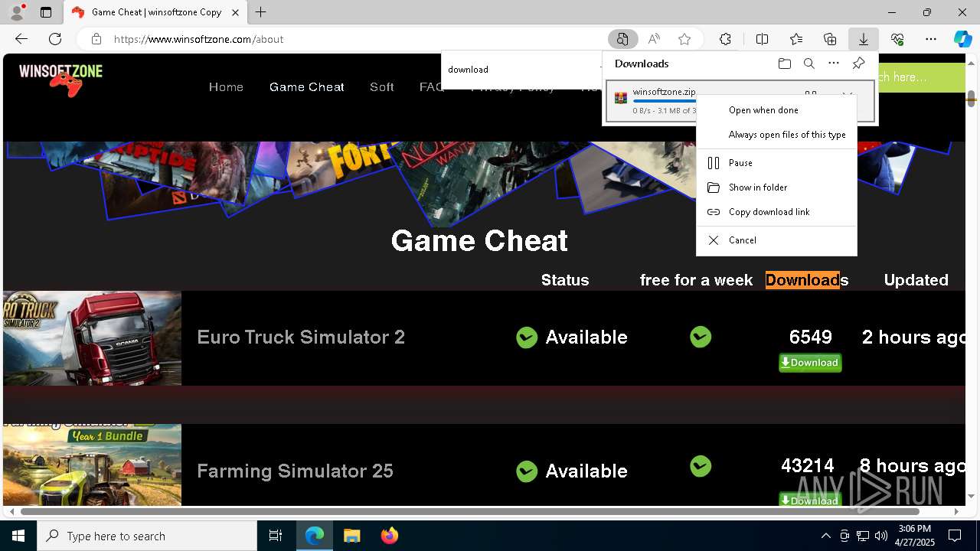Open the notification center icon

(955, 536)
